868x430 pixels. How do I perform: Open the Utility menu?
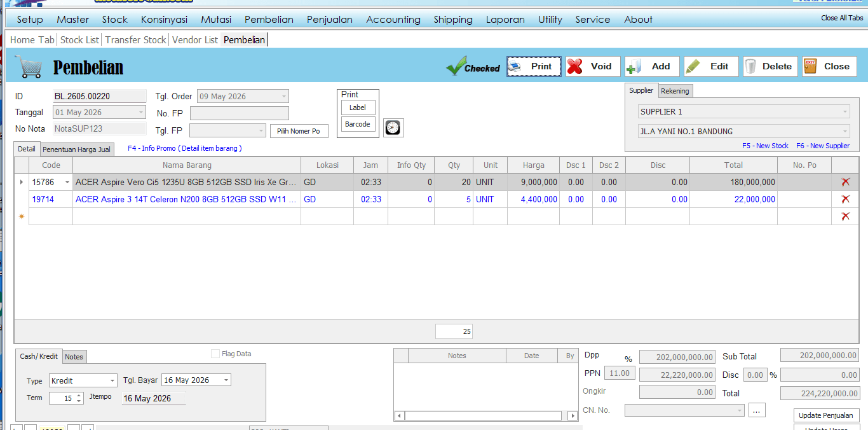pos(550,20)
